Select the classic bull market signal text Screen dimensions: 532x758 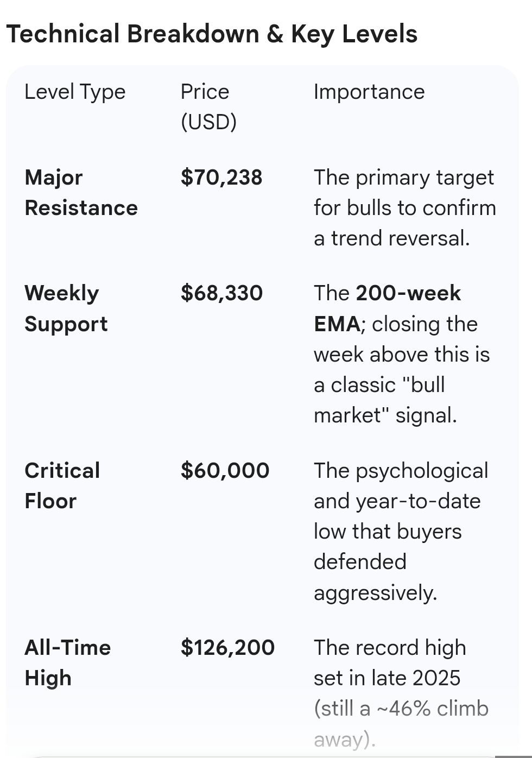pos(385,400)
